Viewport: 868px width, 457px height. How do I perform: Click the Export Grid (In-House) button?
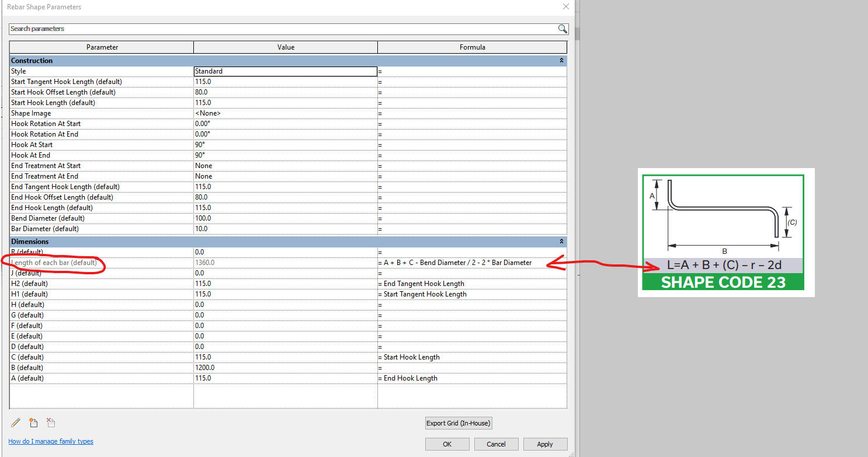tap(458, 423)
